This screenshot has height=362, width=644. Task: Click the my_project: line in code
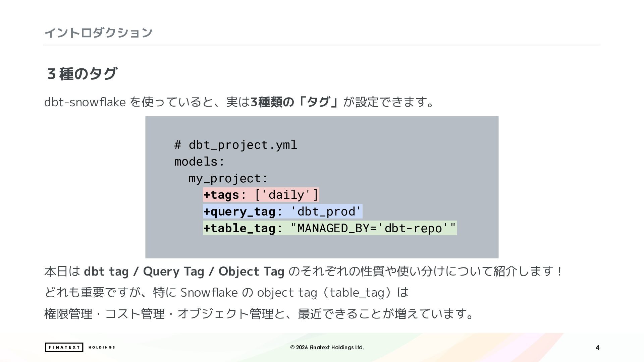228,178
